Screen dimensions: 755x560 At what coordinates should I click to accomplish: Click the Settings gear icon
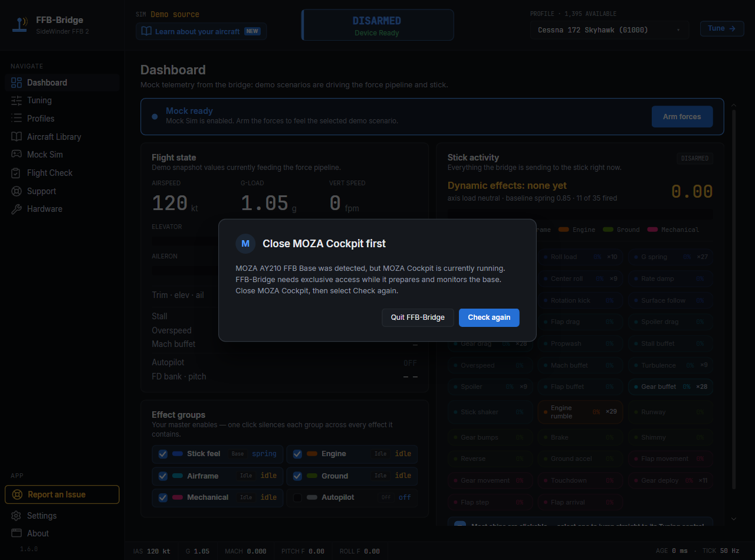pos(17,516)
